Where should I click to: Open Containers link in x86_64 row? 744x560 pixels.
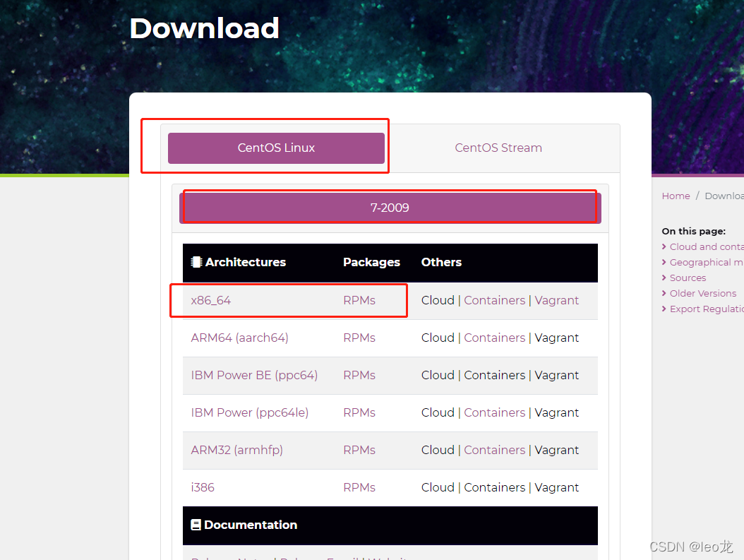pyautogui.click(x=494, y=300)
